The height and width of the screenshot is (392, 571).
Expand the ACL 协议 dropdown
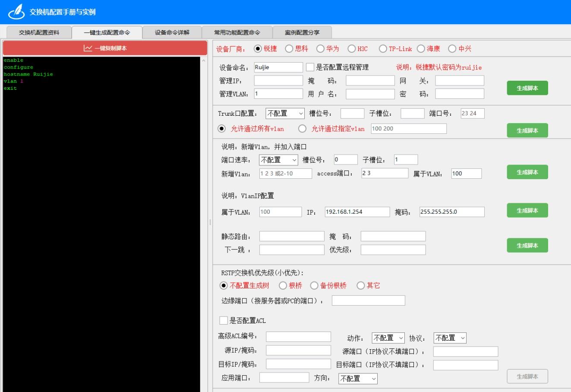tap(450, 338)
